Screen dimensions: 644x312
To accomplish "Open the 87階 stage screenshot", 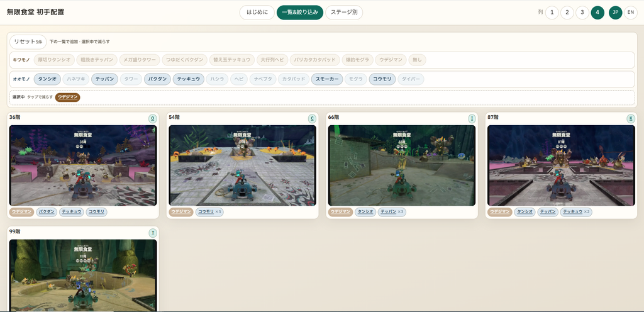I will (x=561, y=165).
